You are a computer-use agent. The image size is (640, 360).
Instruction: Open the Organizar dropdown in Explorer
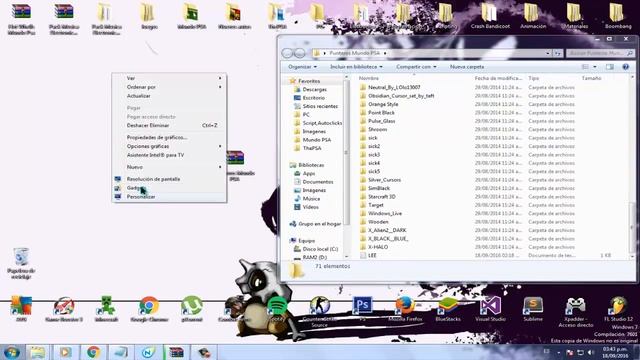point(302,67)
